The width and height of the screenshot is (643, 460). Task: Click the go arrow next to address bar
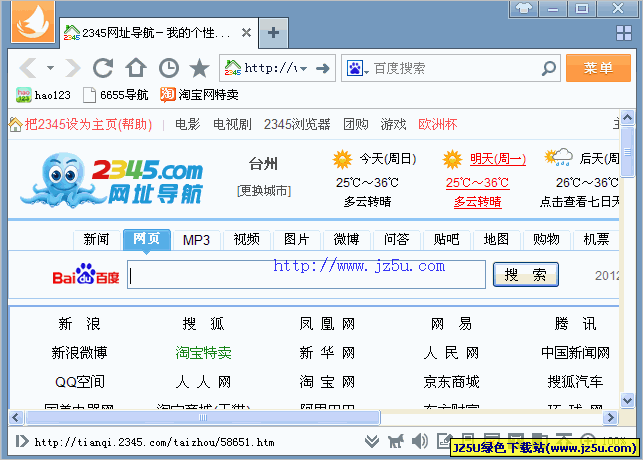point(323,68)
